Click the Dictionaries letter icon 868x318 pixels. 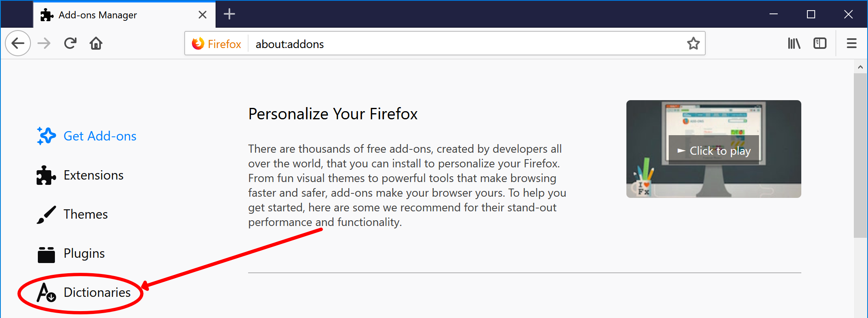point(46,292)
